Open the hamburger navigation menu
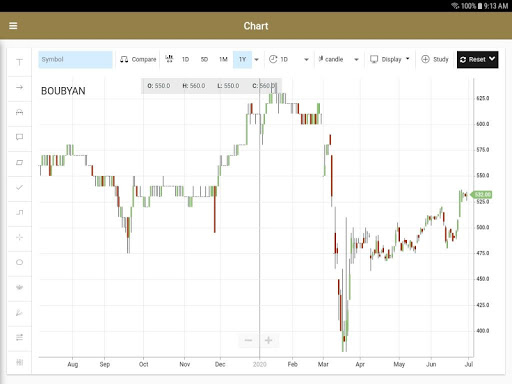Image resolution: width=512 pixels, height=384 pixels. [13, 26]
